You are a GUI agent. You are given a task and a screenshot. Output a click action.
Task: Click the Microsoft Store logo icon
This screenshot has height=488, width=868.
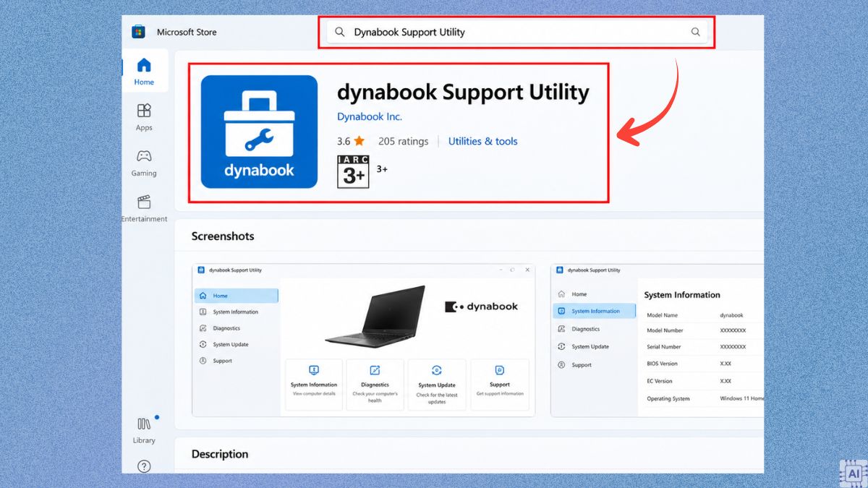tap(138, 32)
